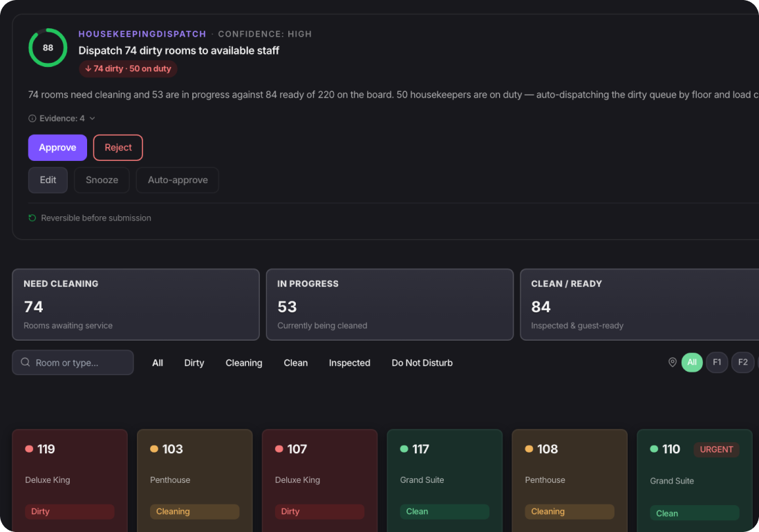759x532 pixels.
Task: Reject the dispatch recommendation
Action: coord(118,148)
